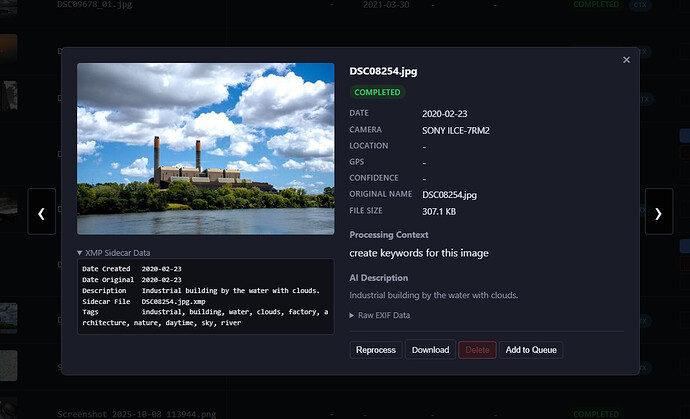Expand the Raw EXIF Data section
The height and width of the screenshot is (419, 690).
click(x=379, y=315)
